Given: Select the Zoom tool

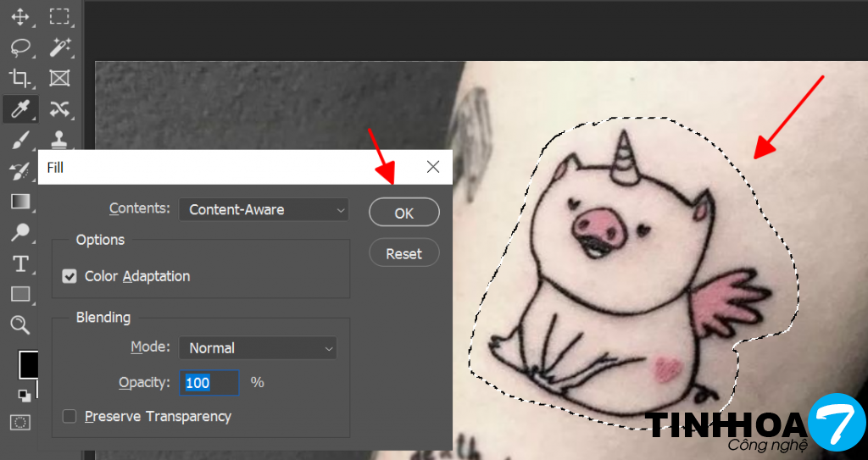Looking at the screenshot, I should tap(20, 325).
